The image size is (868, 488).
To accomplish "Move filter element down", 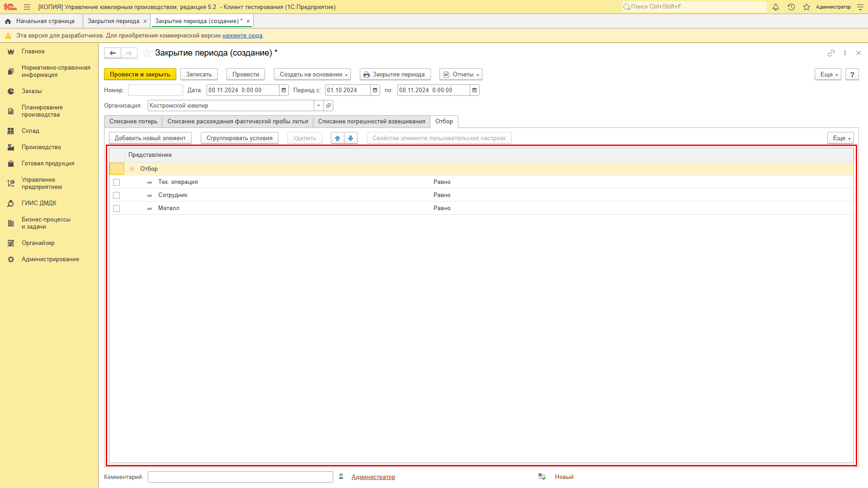I will [x=351, y=138].
